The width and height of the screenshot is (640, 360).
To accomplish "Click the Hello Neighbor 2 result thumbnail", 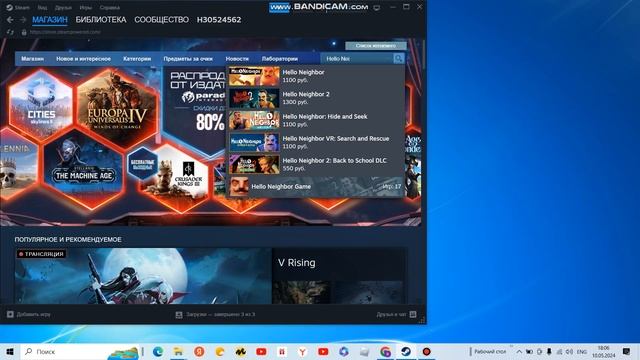I will 254,98.
